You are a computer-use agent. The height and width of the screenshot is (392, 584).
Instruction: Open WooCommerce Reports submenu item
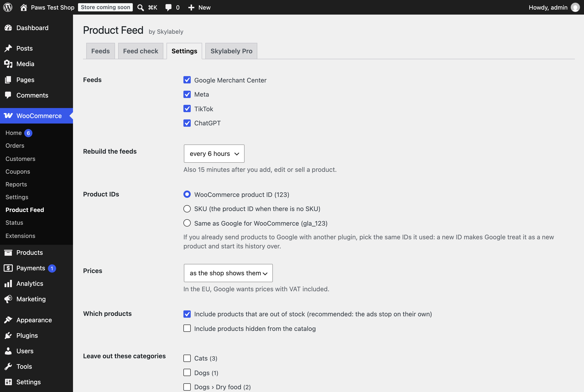pyautogui.click(x=16, y=184)
